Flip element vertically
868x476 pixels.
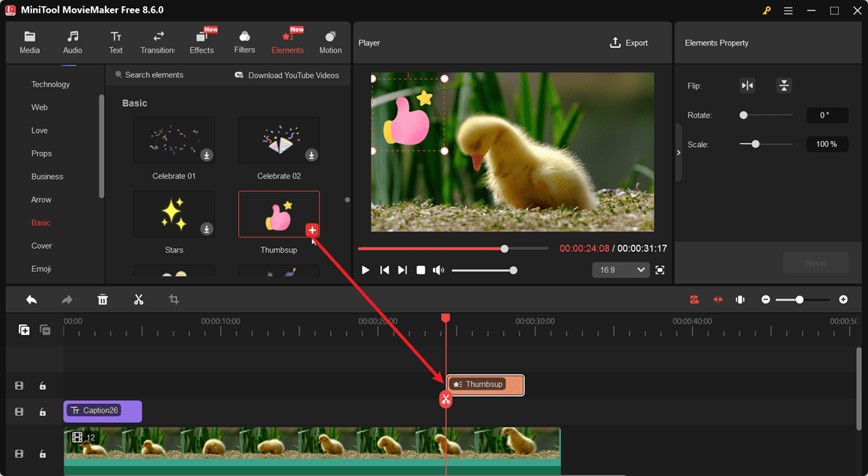784,85
